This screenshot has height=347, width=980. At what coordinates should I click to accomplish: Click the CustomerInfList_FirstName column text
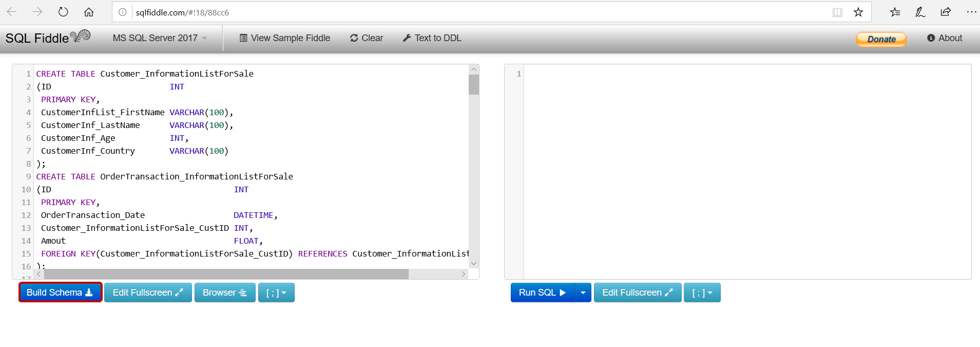point(103,112)
